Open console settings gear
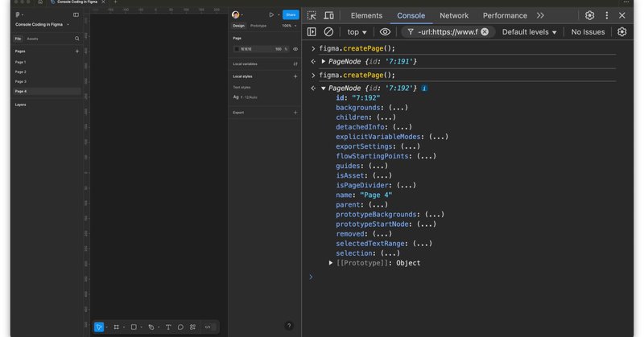Viewport: 644px width, 337px height. click(x=621, y=31)
